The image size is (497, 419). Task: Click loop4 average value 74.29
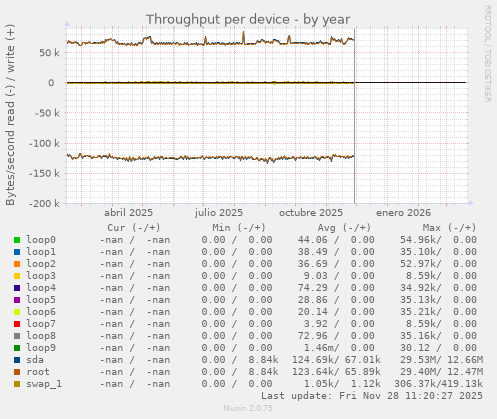click(312, 288)
